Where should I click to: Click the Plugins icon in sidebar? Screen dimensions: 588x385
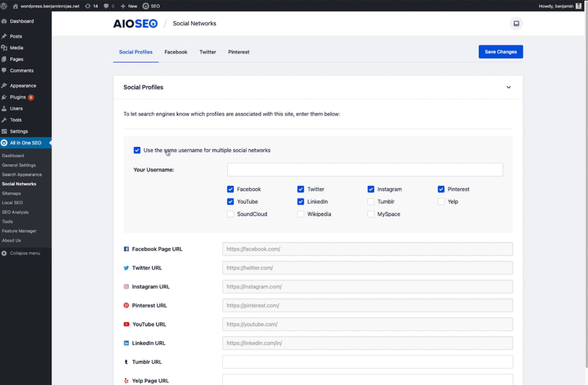5,98
